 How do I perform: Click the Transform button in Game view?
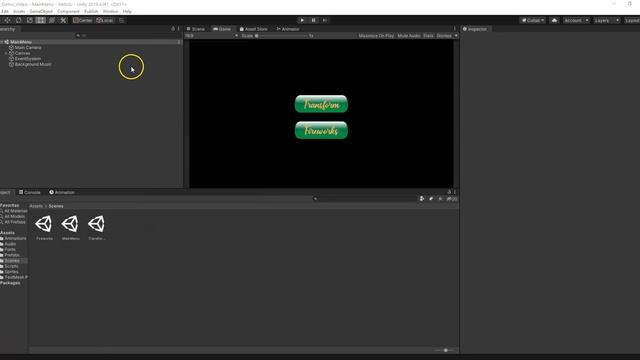coord(321,104)
